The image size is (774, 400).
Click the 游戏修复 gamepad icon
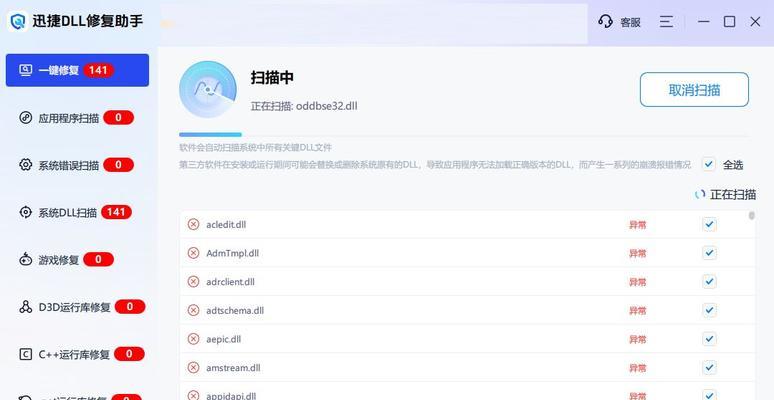27,260
